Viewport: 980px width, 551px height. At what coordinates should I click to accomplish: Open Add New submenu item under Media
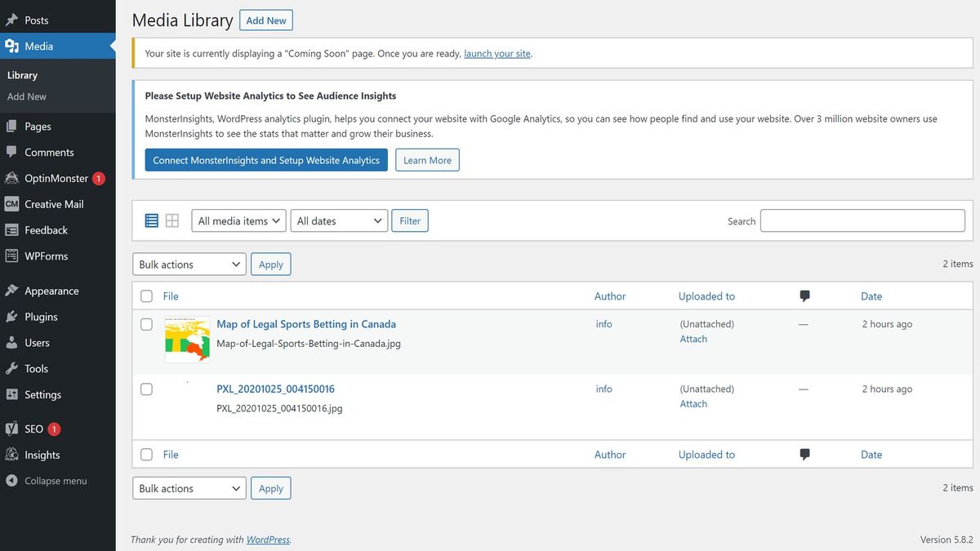click(x=27, y=96)
